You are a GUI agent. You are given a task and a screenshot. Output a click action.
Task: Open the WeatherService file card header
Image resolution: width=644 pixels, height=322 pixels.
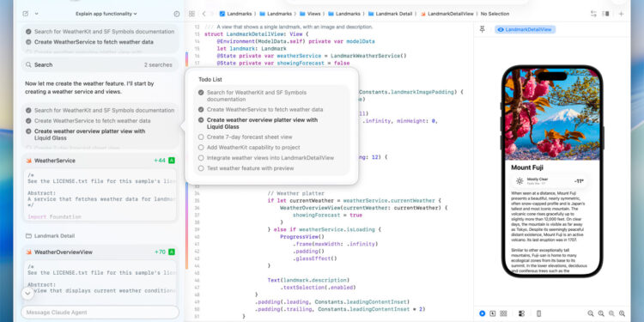(x=100, y=161)
